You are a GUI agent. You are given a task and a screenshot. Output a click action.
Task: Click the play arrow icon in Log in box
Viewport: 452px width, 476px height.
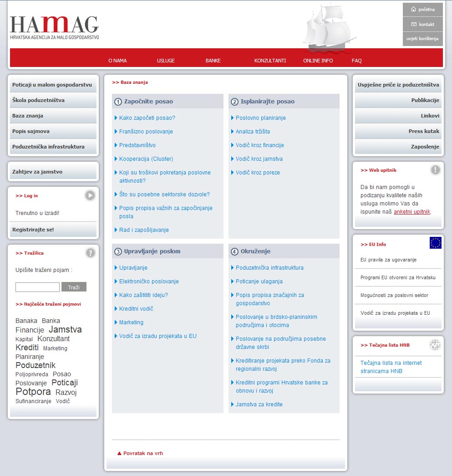coord(90,195)
